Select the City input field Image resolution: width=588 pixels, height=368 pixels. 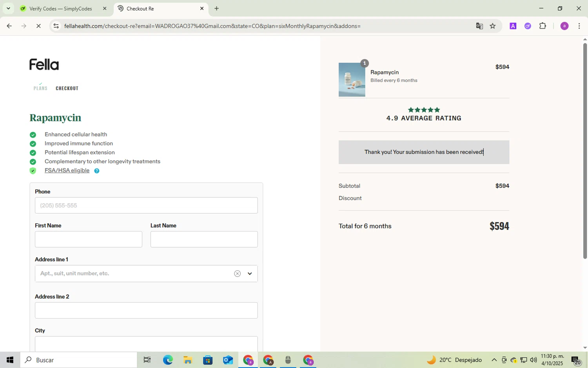pos(146,344)
